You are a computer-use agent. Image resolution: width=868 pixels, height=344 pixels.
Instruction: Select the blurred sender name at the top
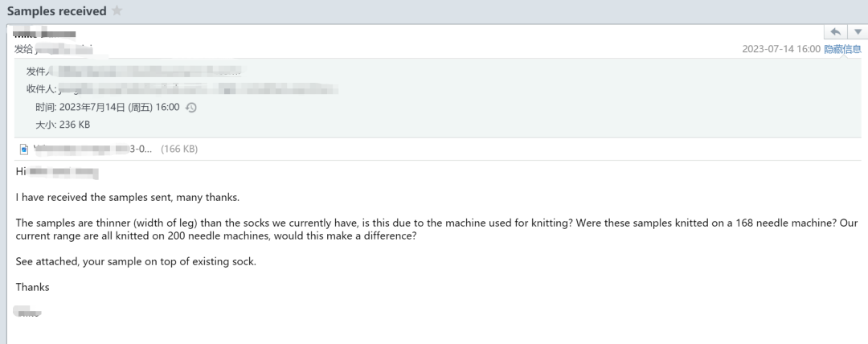pyautogui.click(x=44, y=33)
